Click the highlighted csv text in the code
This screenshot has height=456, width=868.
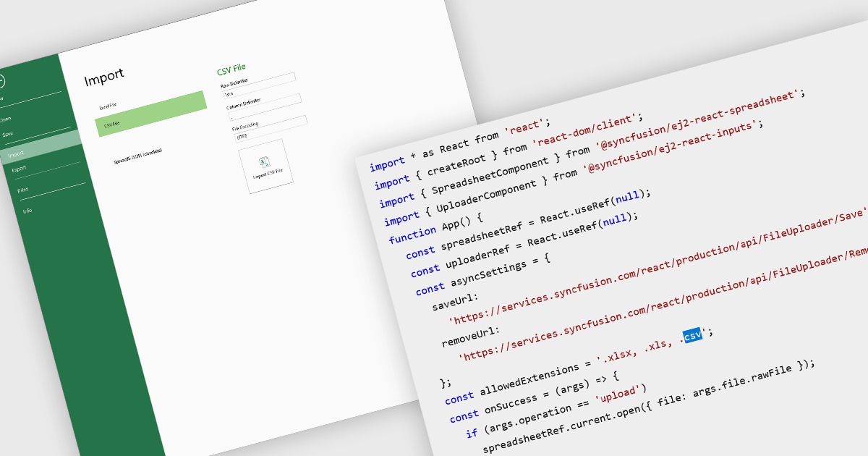tap(693, 336)
